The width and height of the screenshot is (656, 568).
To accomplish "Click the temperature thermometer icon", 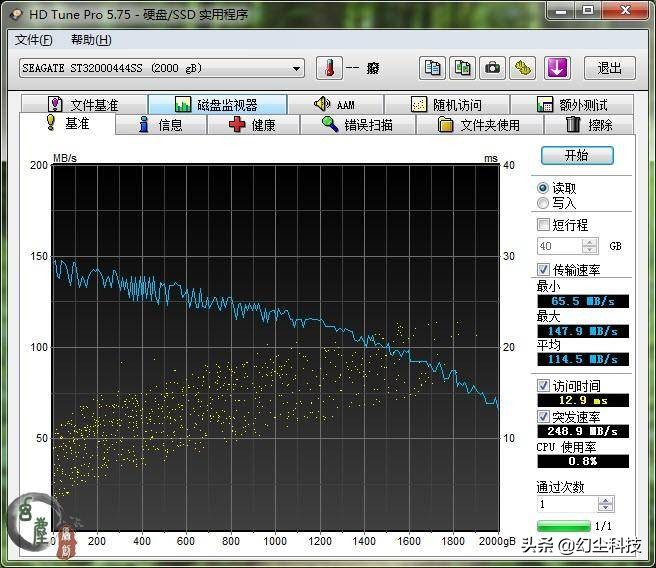I will 328,68.
